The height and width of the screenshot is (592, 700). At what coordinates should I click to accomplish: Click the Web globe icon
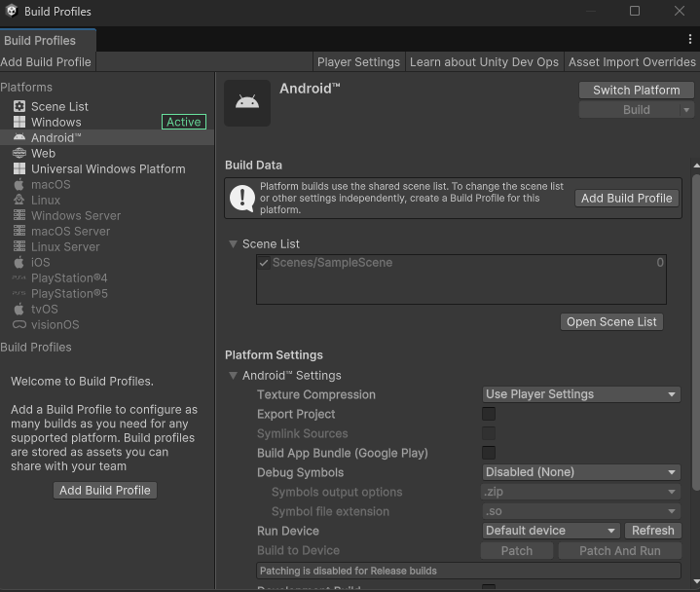click(19, 153)
